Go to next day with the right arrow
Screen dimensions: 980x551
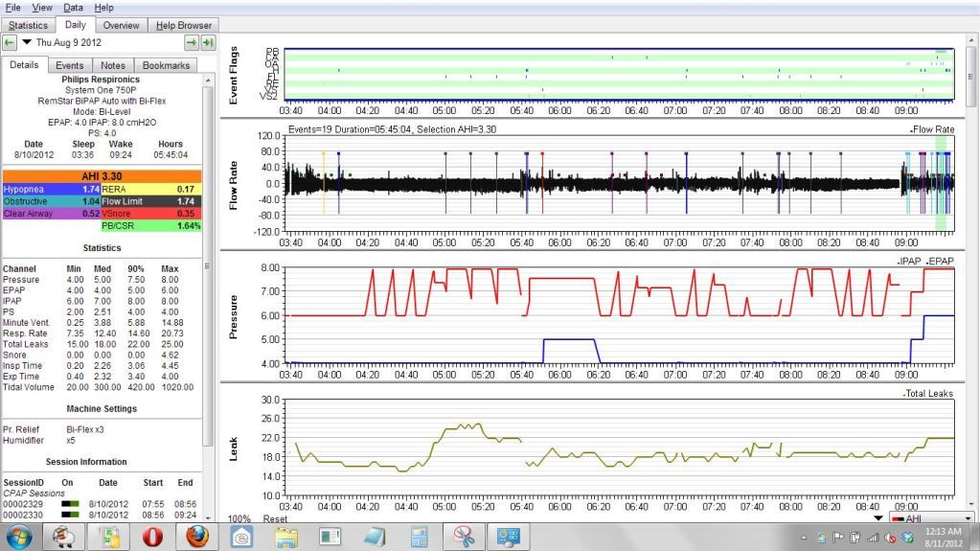click(192, 42)
